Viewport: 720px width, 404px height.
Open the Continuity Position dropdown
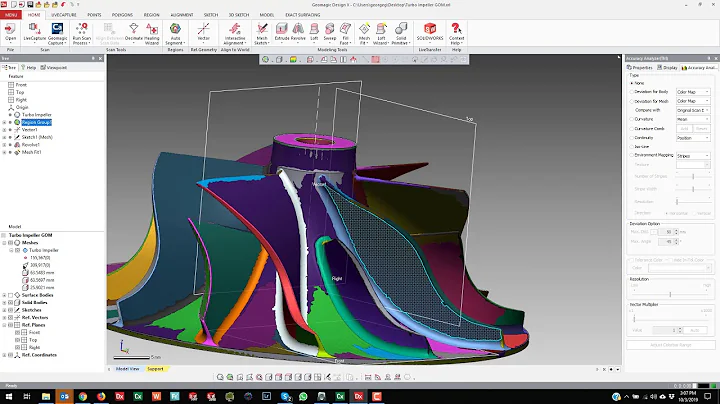(693, 138)
